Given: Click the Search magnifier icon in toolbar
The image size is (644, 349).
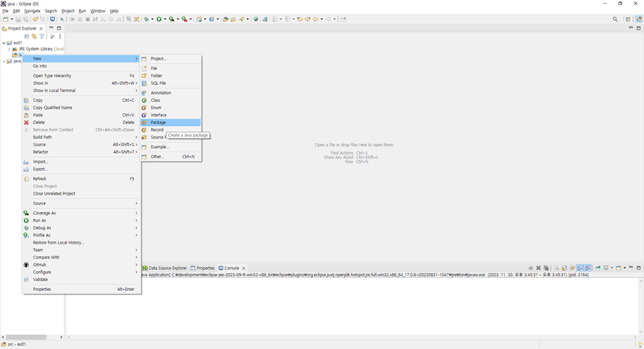Looking at the screenshot, I should pyautogui.click(x=615, y=19).
